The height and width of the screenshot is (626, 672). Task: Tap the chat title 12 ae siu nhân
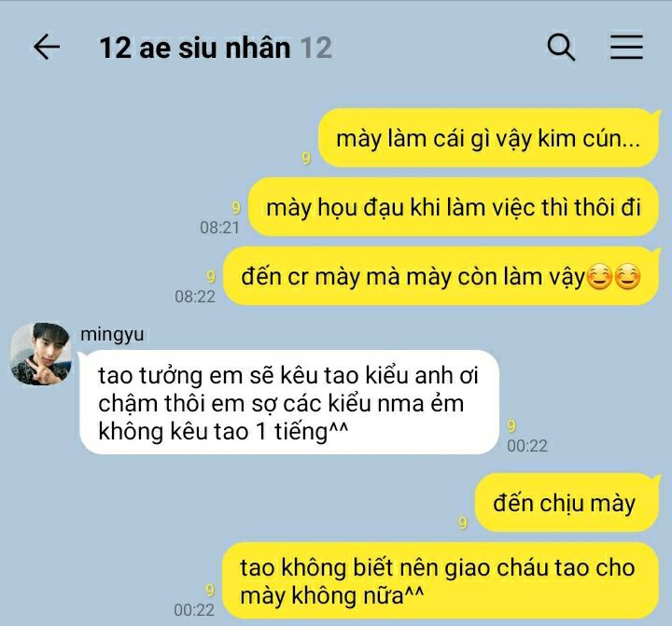pyautogui.click(x=195, y=48)
